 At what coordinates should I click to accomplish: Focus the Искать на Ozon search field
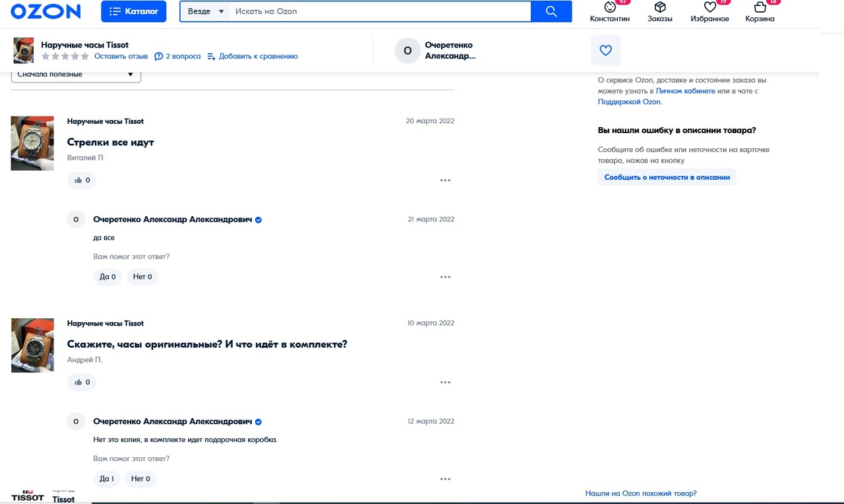[x=380, y=11]
